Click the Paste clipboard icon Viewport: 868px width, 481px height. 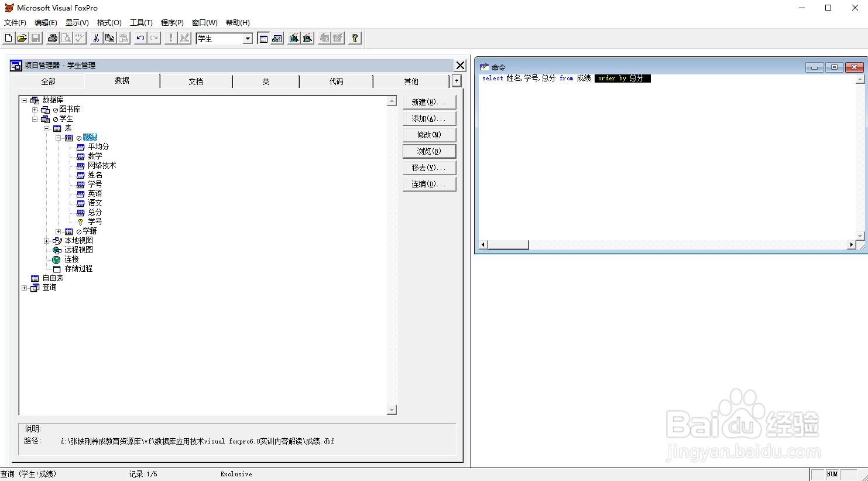(x=123, y=38)
